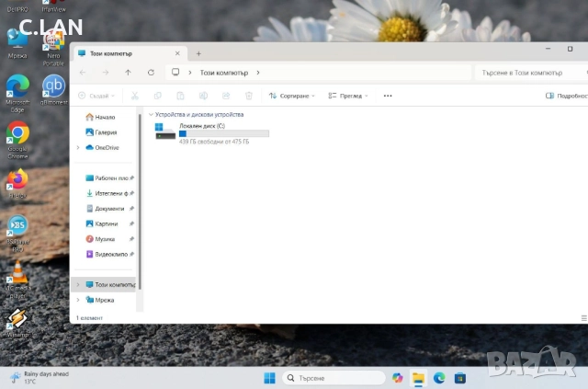Open the BS.Player desktop shortcut
Image resolution: width=588 pixels, height=389 pixels.
point(17,226)
